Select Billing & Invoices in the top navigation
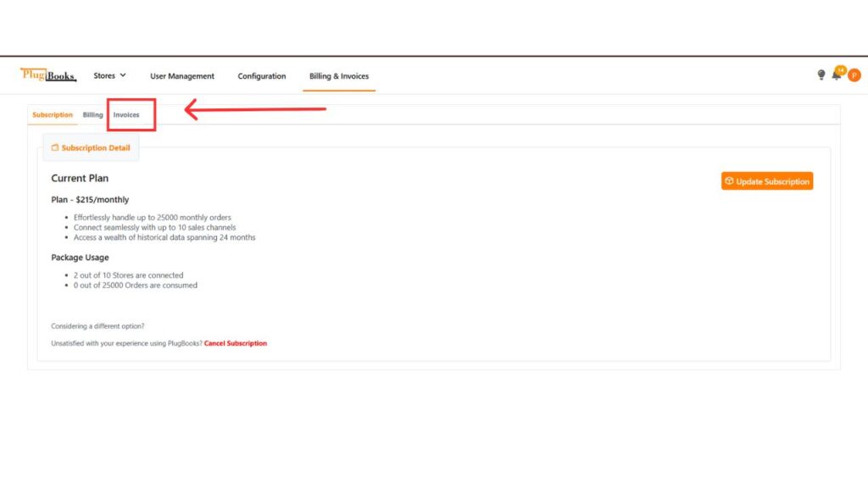 coord(339,76)
